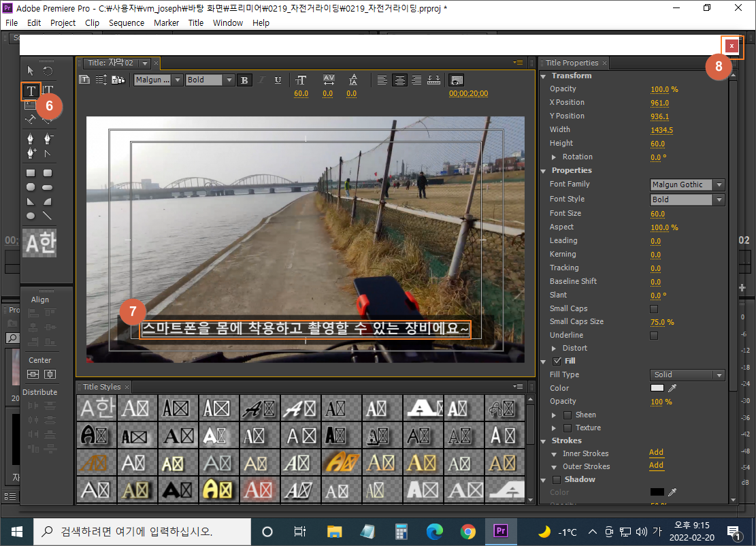Click timecode 00:00:20:00 in title toolbar
756x546 pixels.
[469, 93]
